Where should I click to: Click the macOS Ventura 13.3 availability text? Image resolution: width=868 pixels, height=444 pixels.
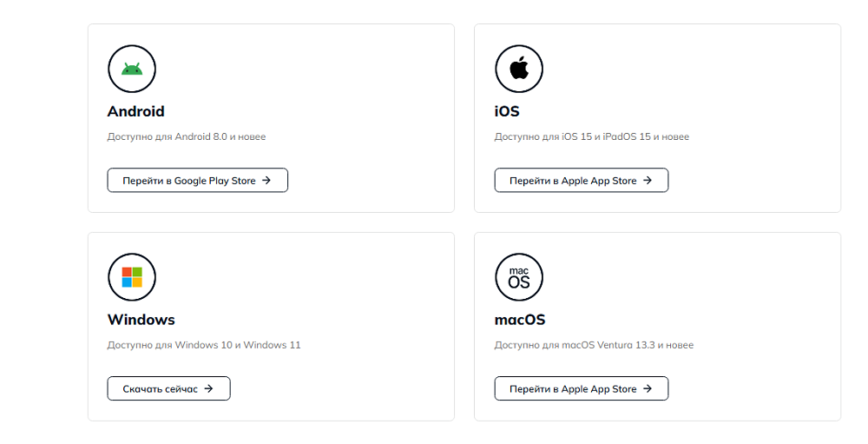(x=594, y=345)
